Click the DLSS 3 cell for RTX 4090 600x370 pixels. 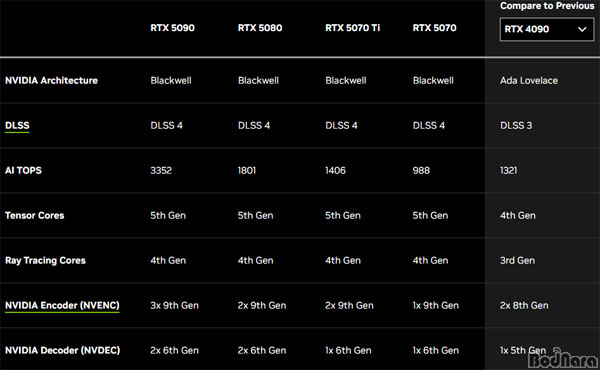[x=516, y=126]
